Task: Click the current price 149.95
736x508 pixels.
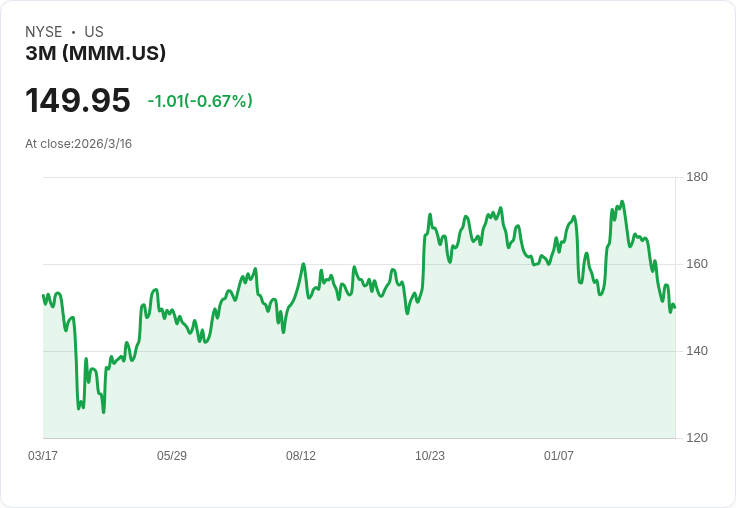Action: [78, 101]
